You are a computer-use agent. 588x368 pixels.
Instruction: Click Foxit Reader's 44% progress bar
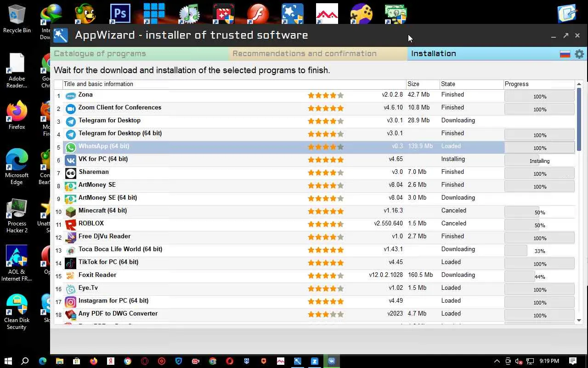[x=539, y=276]
